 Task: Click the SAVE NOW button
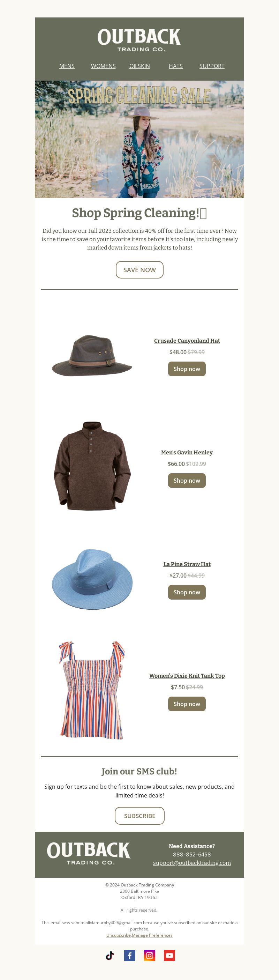coord(139,270)
